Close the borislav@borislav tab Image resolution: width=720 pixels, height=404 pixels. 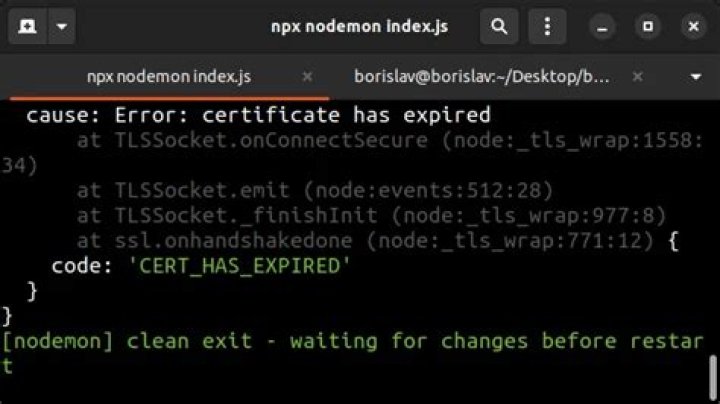point(637,76)
